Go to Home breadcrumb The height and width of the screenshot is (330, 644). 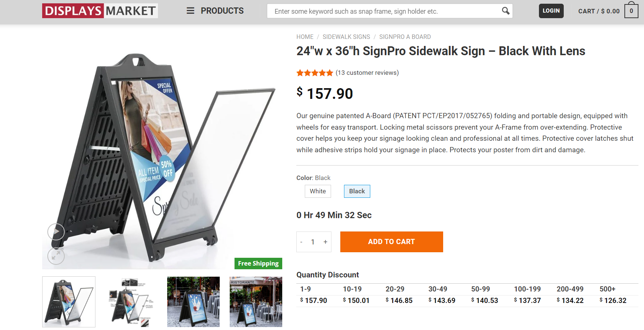305,37
